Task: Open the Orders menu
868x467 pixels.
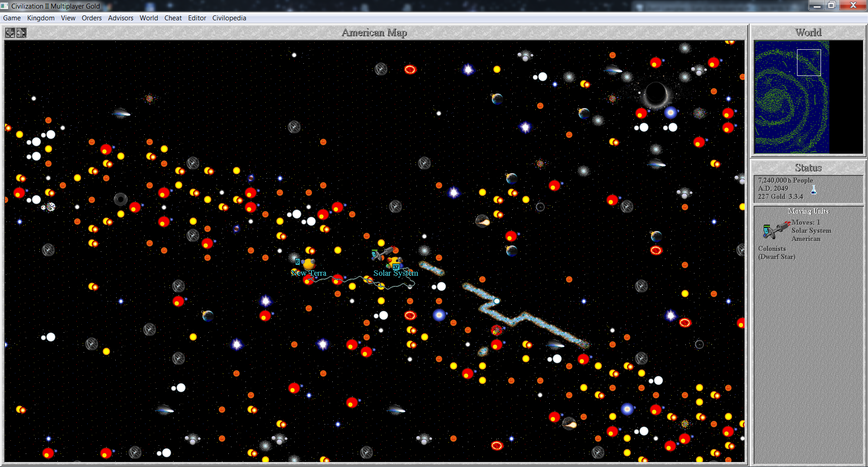Action: click(92, 18)
